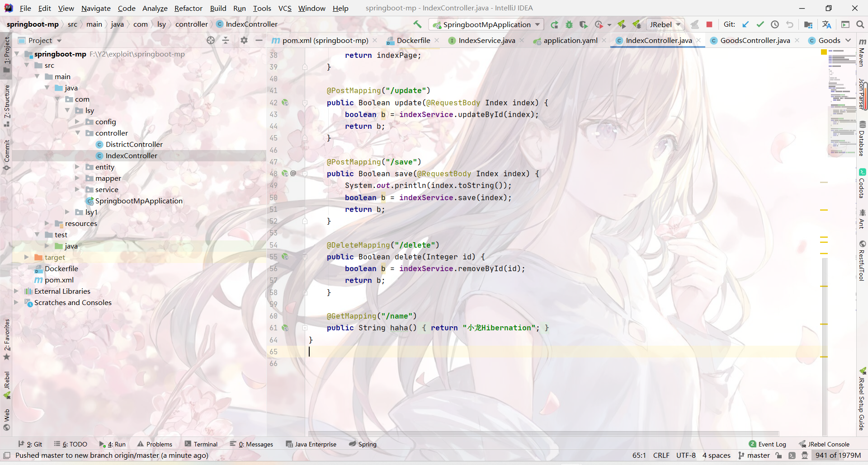Open the Event Log panel
The width and height of the screenshot is (868, 465).
pos(768,444)
